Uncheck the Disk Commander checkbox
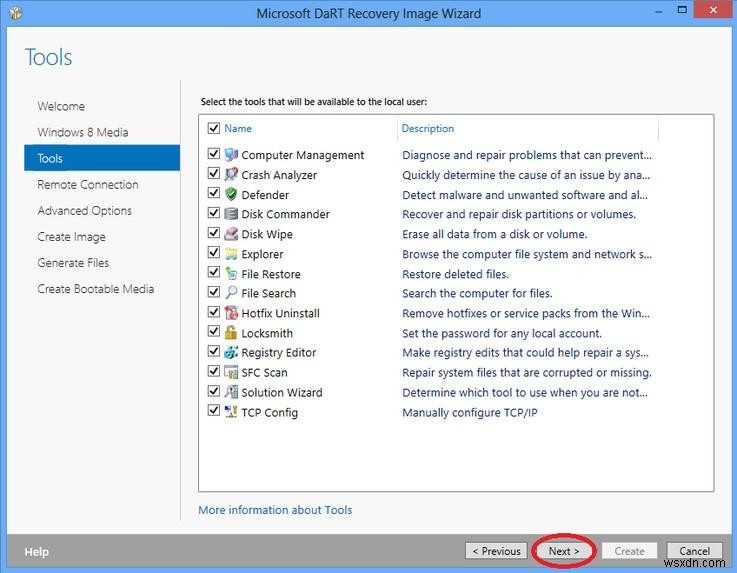Viewport: 737px width, 573px height. [x=213, y=213]
